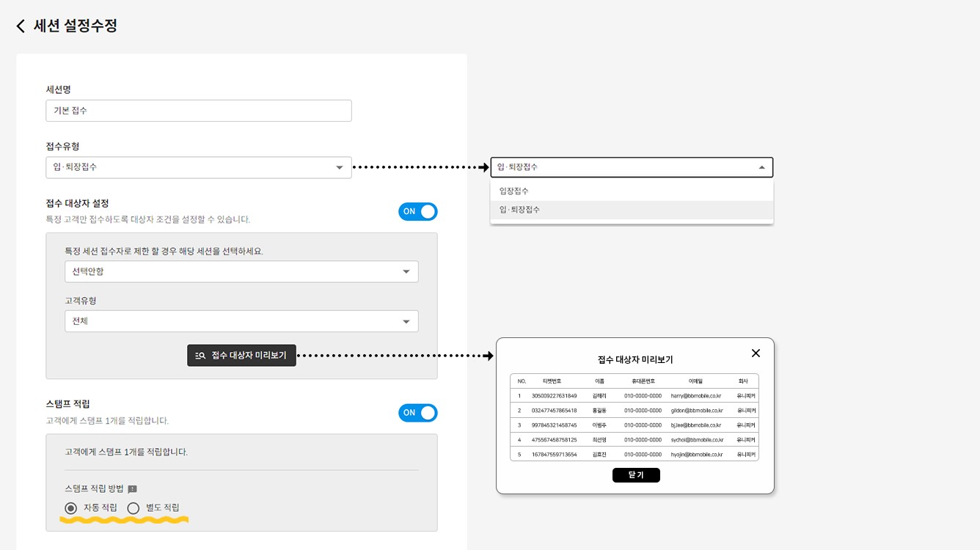Click the info icon beside 스탬프 적립 방법

click(x=133, y=489)
